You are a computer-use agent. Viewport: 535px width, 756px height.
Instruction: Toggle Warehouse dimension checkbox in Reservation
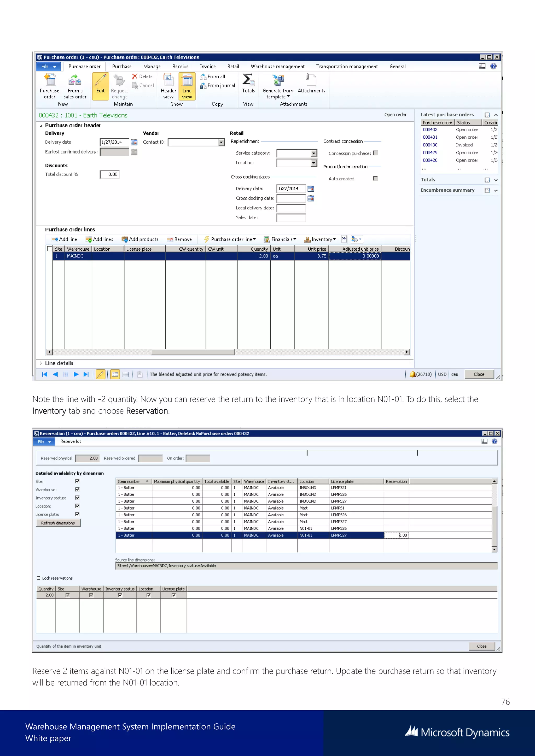(77, 490)
